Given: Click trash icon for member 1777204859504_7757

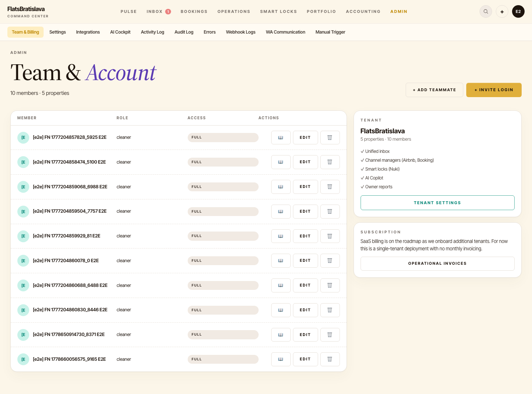Looking at the screenshot, I should [x=330, y=212].
